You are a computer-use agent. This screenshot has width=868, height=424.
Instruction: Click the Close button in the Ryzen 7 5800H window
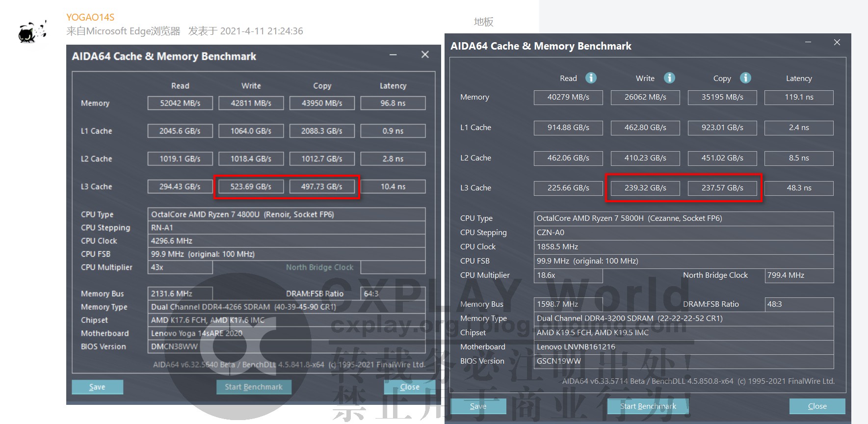click(817, 406)
